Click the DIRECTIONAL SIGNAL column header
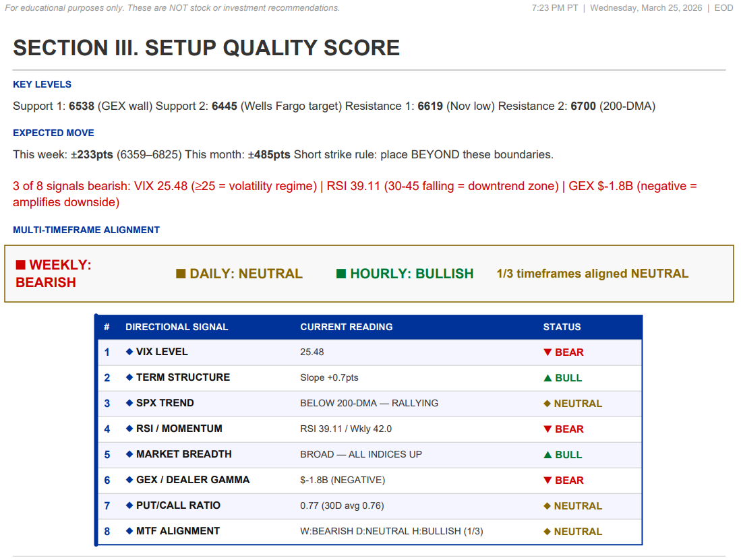Screen dimensions: 741x560 (x=177, y=327)
